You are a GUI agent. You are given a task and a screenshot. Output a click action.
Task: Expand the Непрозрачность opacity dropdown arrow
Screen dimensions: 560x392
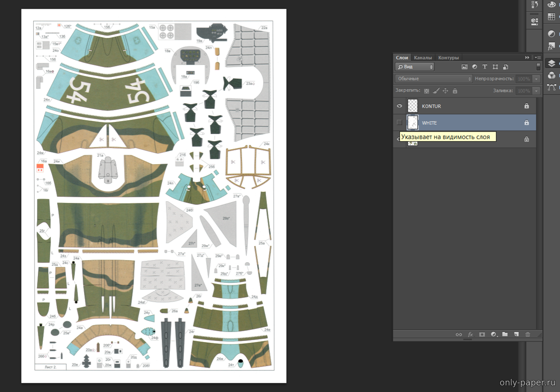tap(536, 79)
